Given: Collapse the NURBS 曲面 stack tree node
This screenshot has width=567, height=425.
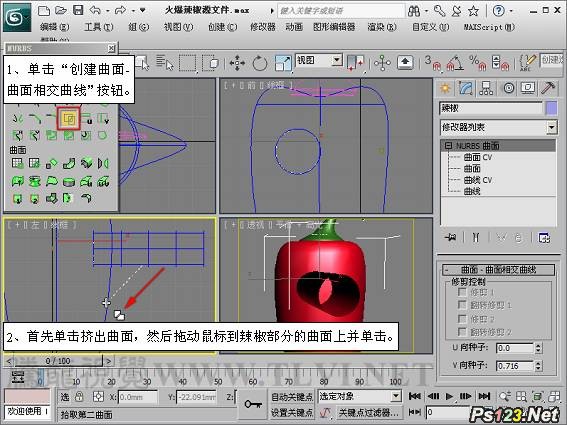Looking at the screenshot, I should pos(448,145).
